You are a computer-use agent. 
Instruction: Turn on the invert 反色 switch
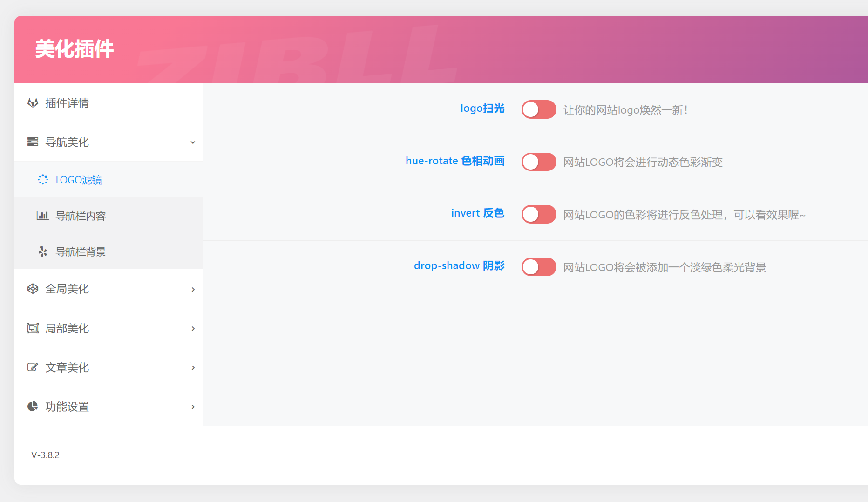[538, 214]
